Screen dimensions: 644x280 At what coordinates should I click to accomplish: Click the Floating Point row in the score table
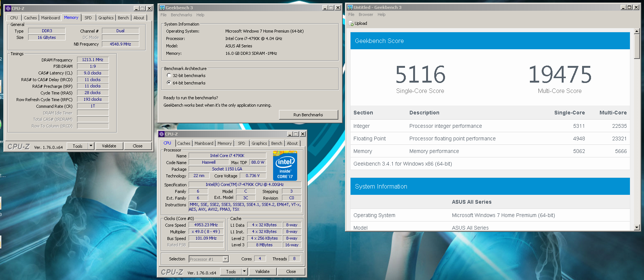click(x=490, y=139)
